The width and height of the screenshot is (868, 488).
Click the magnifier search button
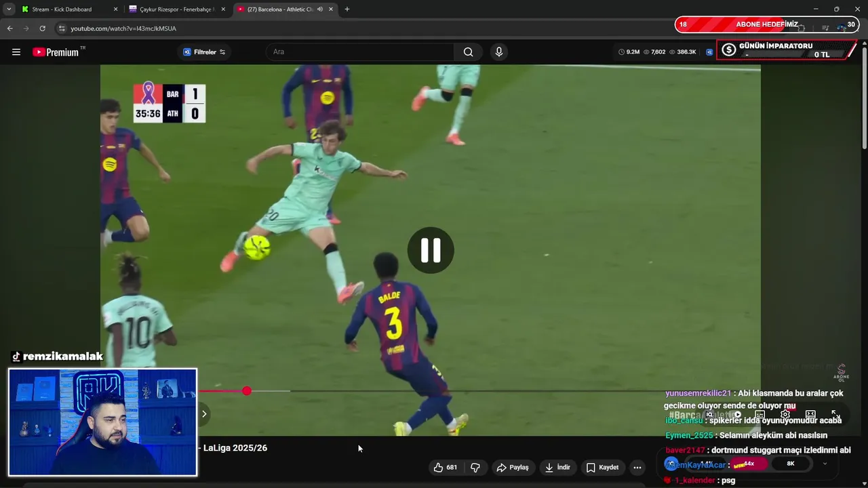tap(468, 52)
